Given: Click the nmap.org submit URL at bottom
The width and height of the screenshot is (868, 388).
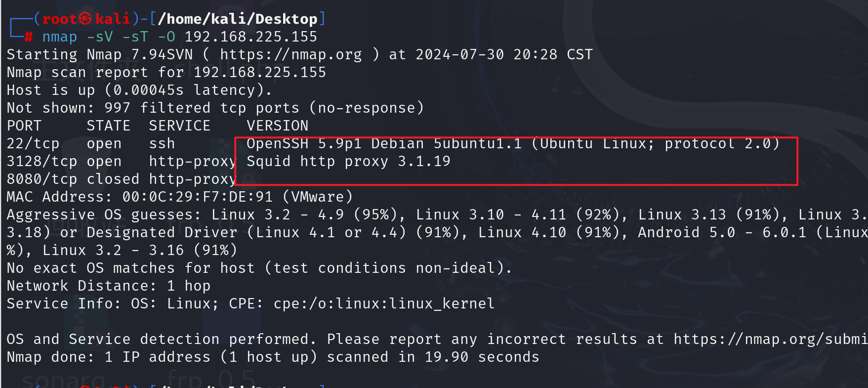Looking at the screenshot, I should (x=770, y=339).
